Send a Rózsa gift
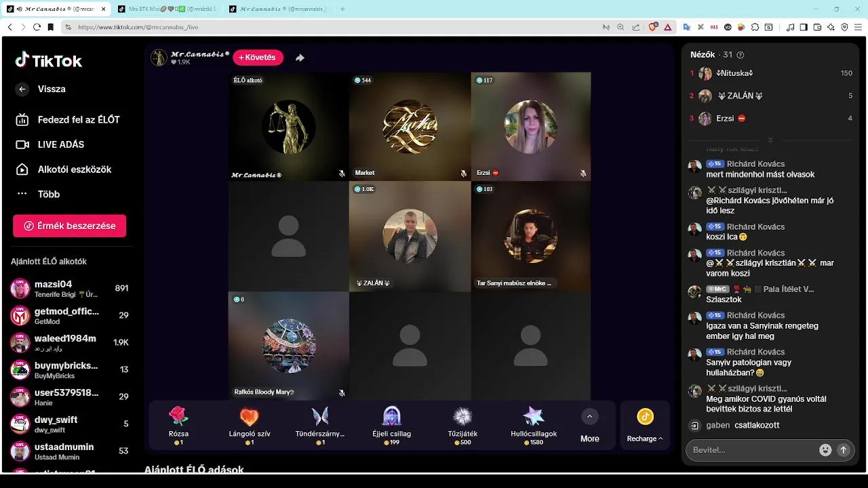 [179, 425]
